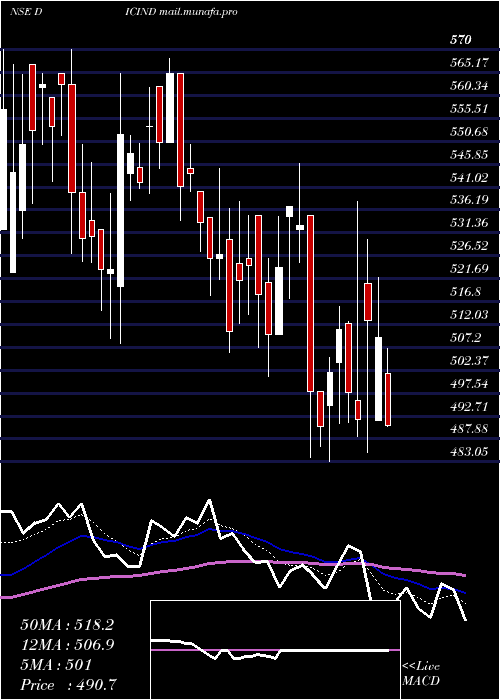
Task: Click the 550.68 price level label
Action: coord(469,132)
